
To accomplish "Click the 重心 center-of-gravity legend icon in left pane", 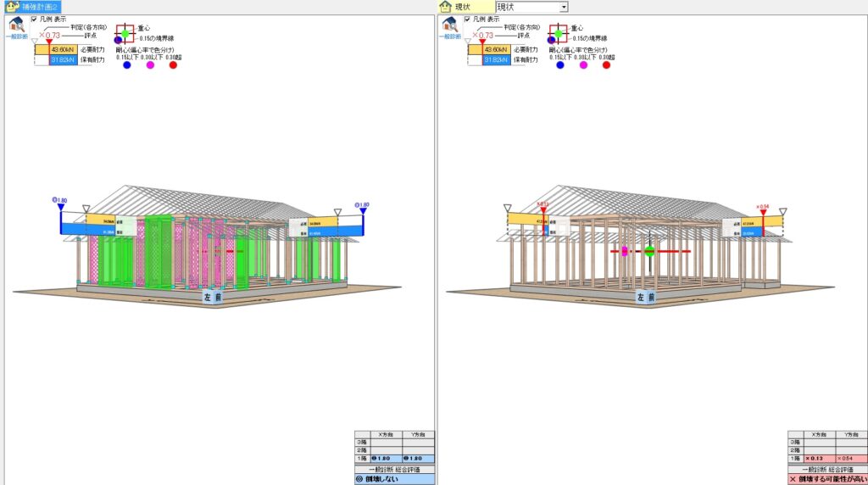I will tap(125, 34).
